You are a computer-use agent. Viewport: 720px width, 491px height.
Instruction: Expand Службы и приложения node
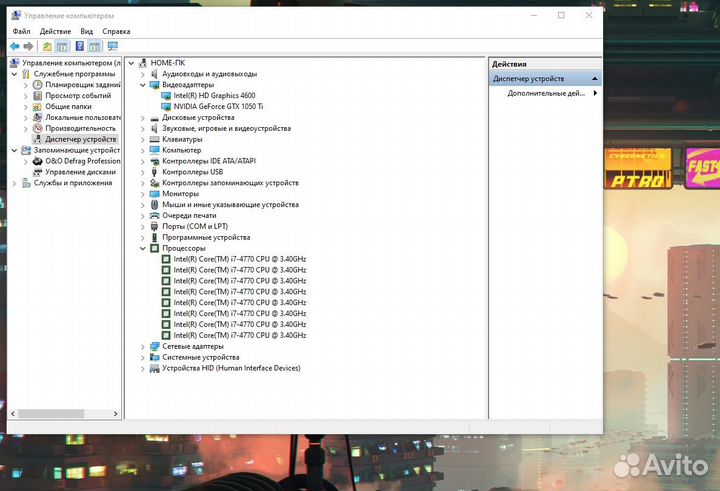14,183
